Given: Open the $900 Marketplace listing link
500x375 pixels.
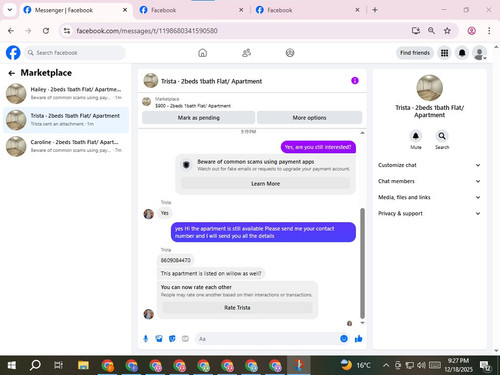Looking at the screenshot, I should (193, 106).
